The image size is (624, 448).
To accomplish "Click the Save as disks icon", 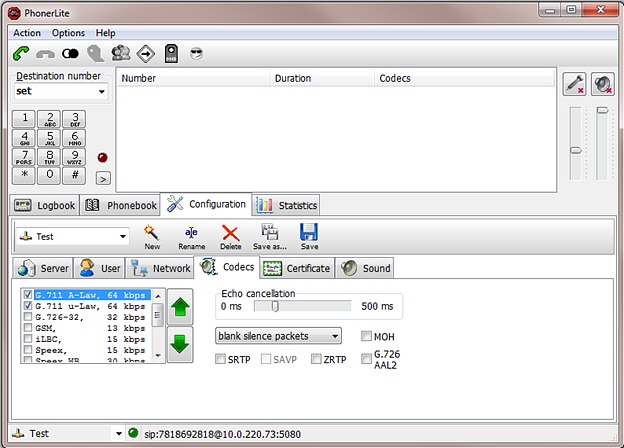I will click(x=270, y=237).
